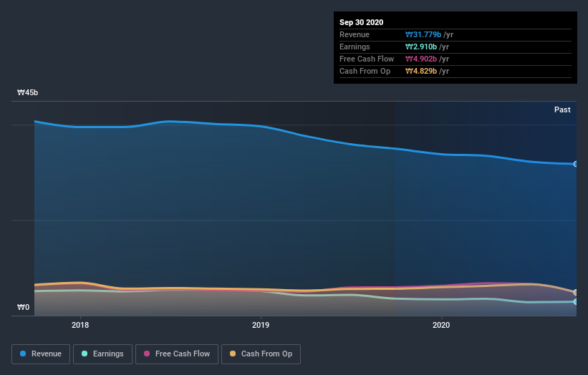The image size is (588, 375).
Task: Click the Cash From Op tooltip label
Action: coord(365,71)
